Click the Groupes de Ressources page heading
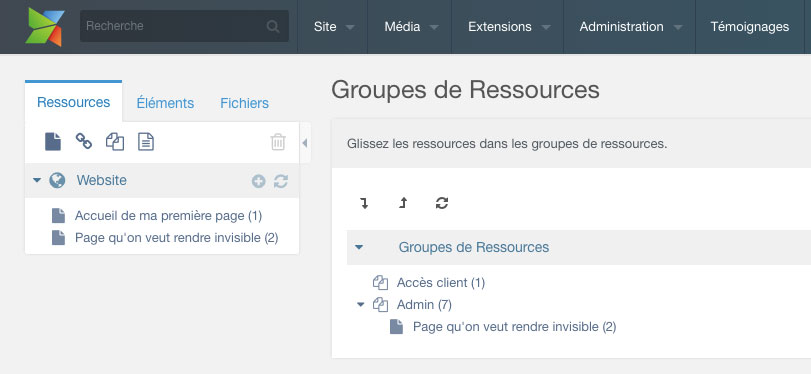Image resolution: width=811 pixels, height=374 pixels. point(465,89)
